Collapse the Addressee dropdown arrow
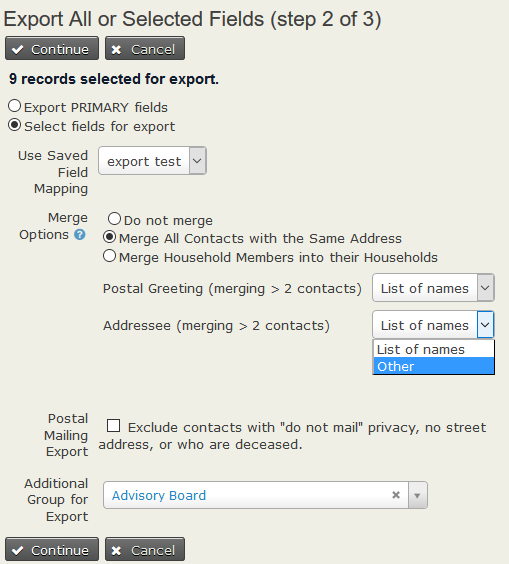 tap(485, 325)
